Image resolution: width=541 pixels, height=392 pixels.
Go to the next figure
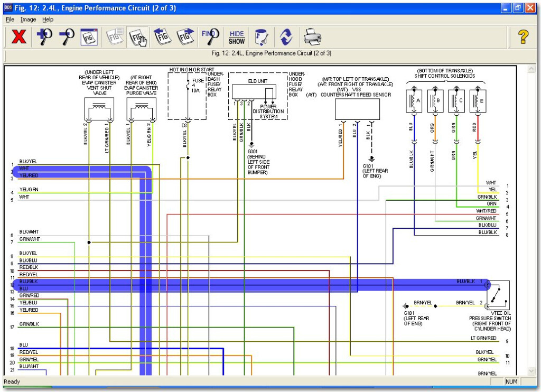[x=185, y=36]
